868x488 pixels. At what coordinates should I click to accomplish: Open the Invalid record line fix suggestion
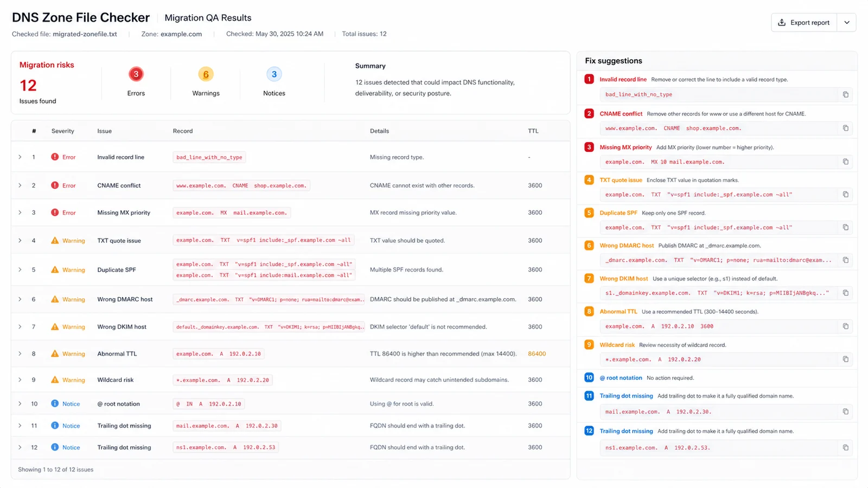[623, 79]
